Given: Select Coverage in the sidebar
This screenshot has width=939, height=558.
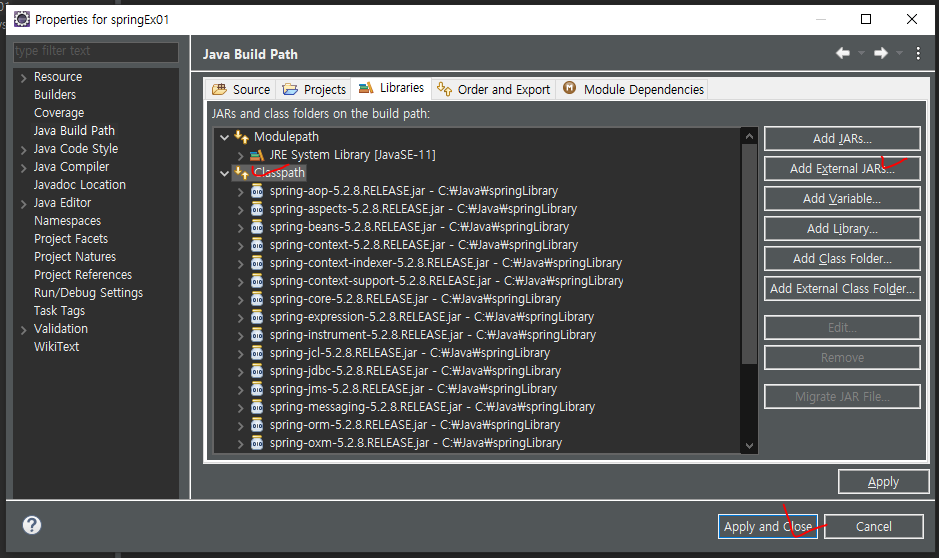Looking at the screenshot, I should click(x=59, y=113).
